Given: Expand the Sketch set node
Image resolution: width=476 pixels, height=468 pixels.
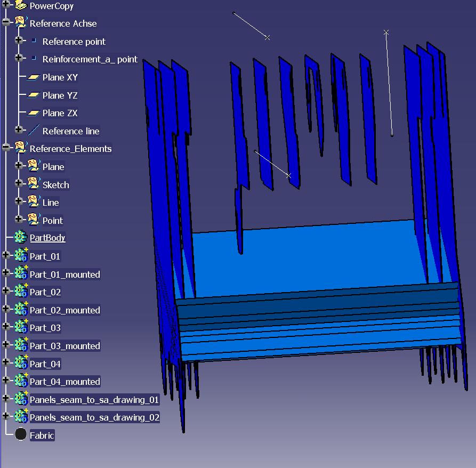Looking at the screenshot, I should click(19, 183).
